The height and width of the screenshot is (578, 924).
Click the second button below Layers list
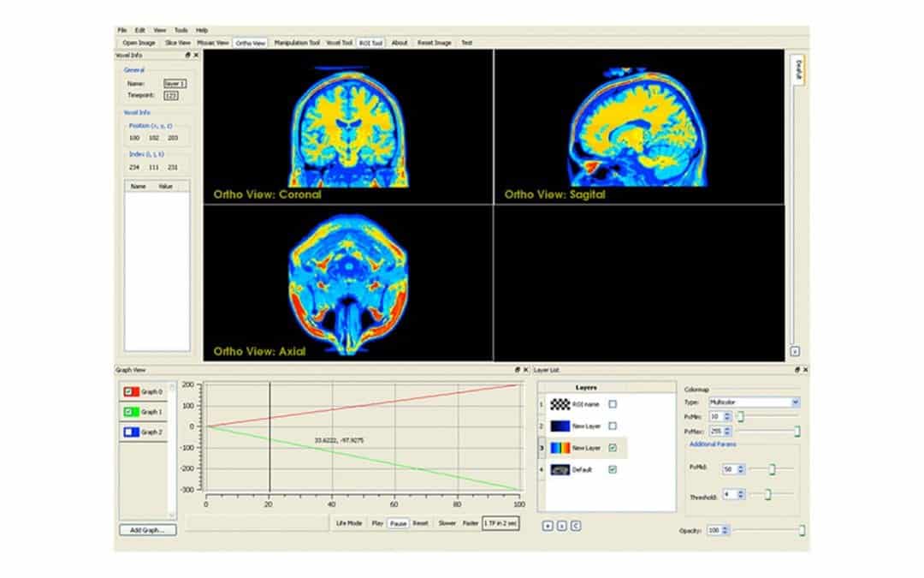pos(561,526)
